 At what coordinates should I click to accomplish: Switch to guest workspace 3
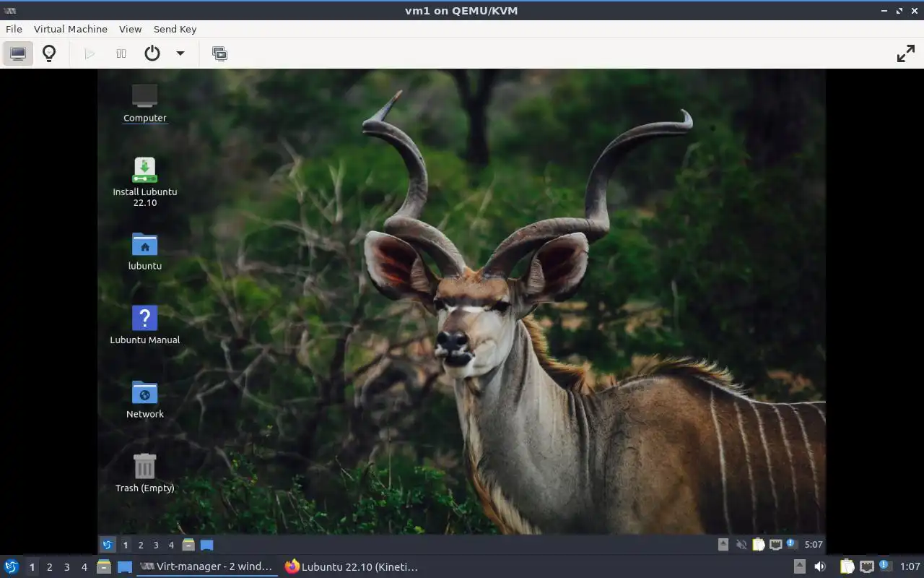[156, 545]
